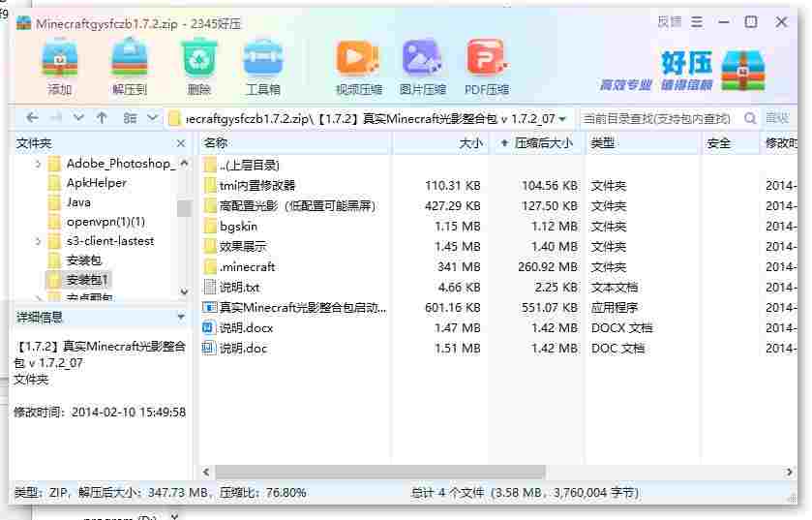Open 图片压缩 image compression tool

click(x=422, y=58)
